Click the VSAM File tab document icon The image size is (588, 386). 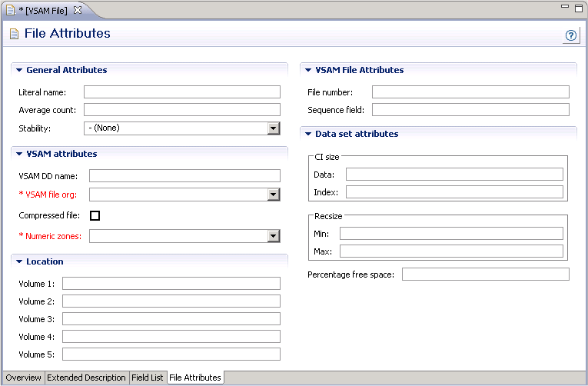10,10
